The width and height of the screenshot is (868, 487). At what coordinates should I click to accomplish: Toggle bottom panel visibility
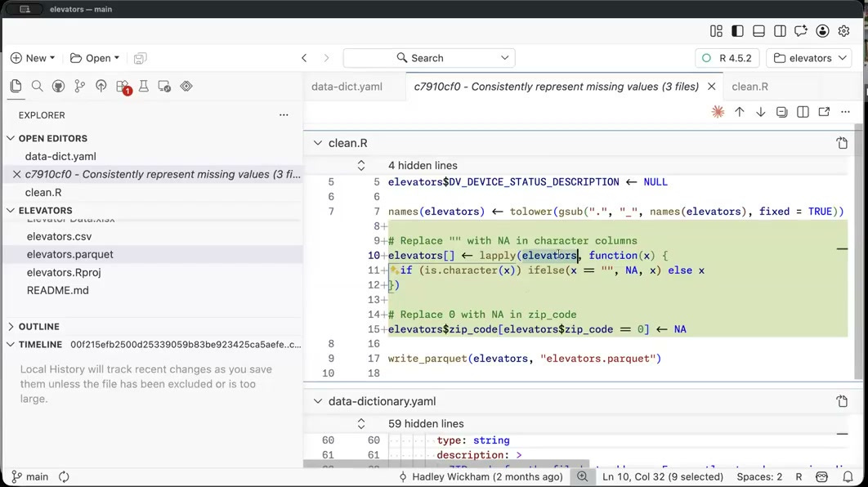pyautogui.click(x=759, y=31)
